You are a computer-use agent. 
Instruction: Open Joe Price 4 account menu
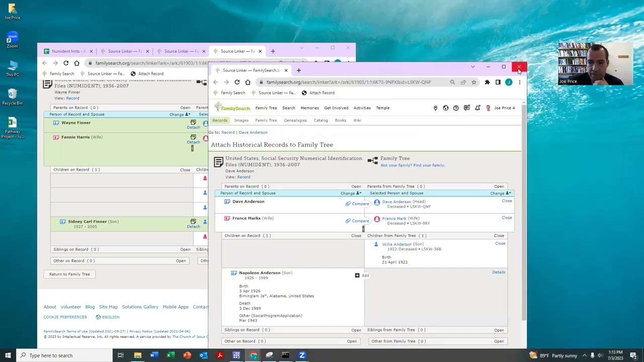coord(504,108)
